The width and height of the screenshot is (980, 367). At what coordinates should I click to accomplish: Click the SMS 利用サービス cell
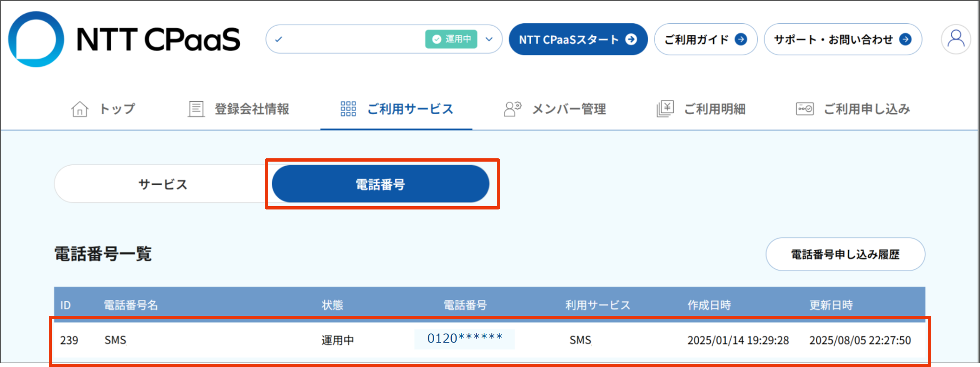pos(580,340)
